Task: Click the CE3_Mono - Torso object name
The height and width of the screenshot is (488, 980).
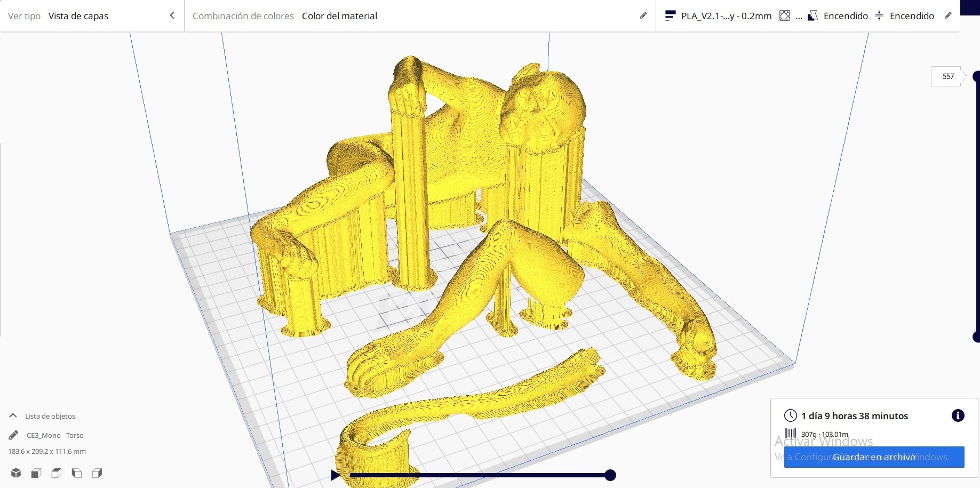Action: (55, 435)
